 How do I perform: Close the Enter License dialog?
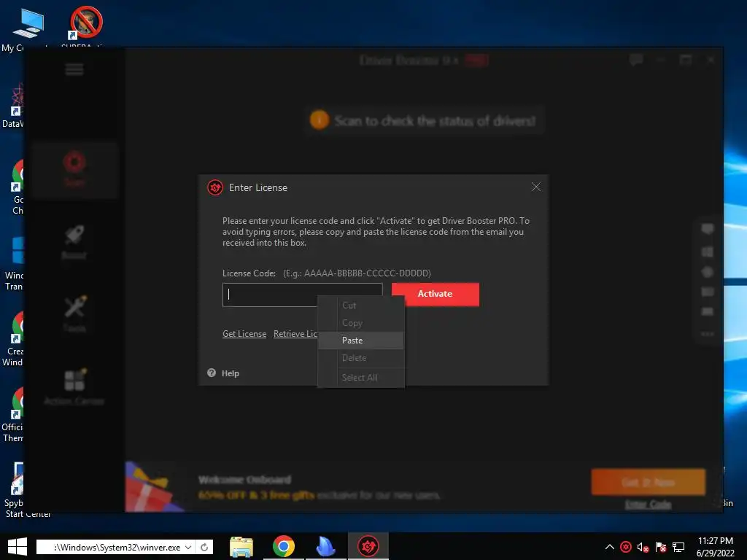click(536, 187)
